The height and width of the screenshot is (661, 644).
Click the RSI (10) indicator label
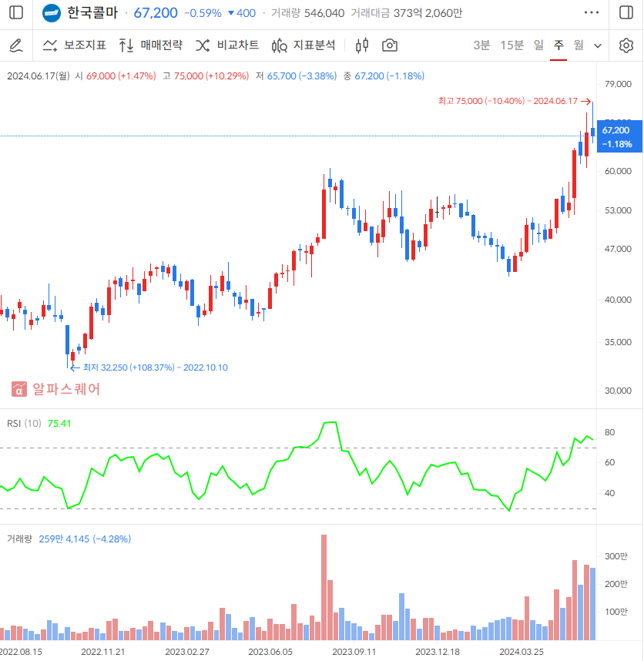[24, 423]
